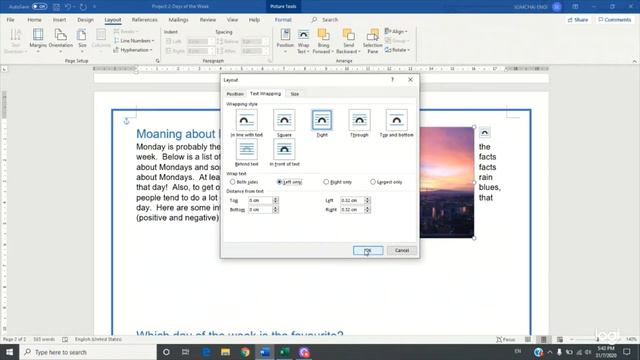Open Chrome from taskbar
Viewport: 640px width, 360px height.
click(x=245, y=352)
